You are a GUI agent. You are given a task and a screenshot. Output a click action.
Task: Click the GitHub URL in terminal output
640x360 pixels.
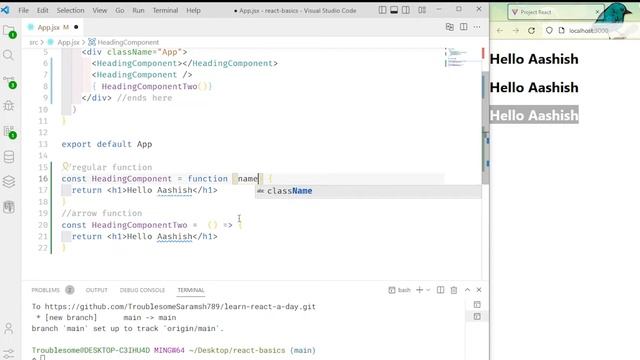180,307
